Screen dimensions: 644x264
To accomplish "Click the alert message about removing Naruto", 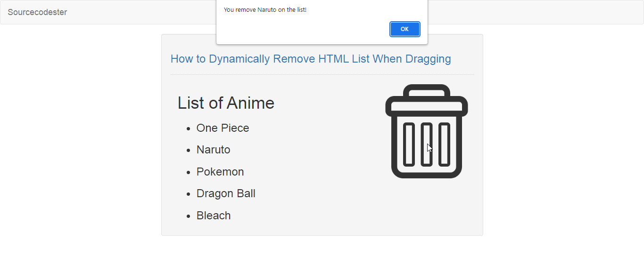I will point(265,9).
